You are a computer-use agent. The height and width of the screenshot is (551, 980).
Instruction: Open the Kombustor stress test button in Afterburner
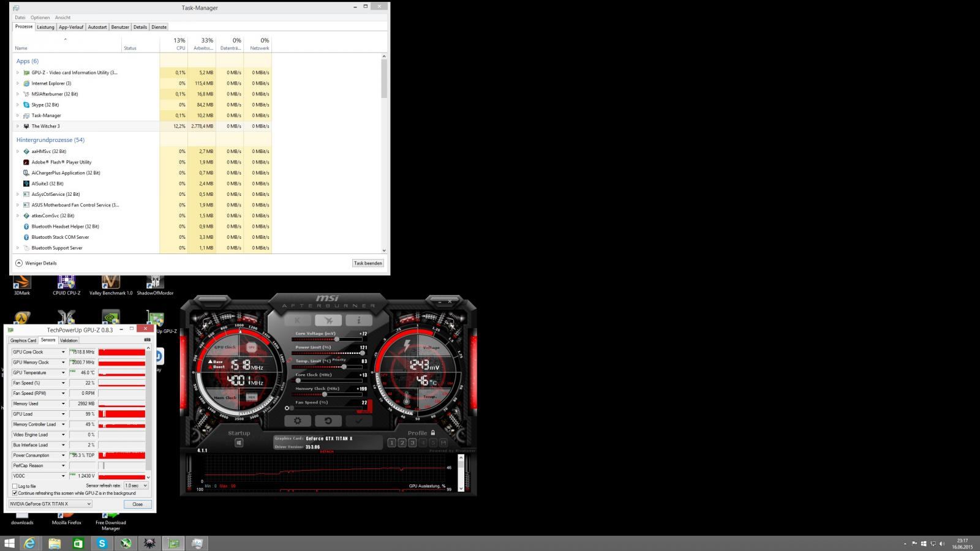pos(298,320)
